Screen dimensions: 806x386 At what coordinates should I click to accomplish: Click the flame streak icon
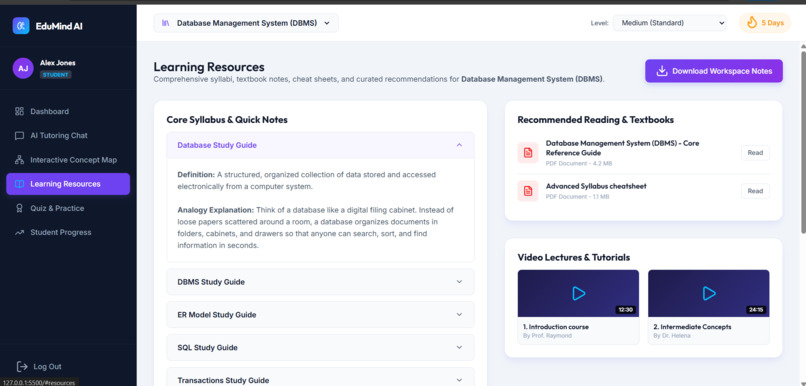(x=752, y=23)
